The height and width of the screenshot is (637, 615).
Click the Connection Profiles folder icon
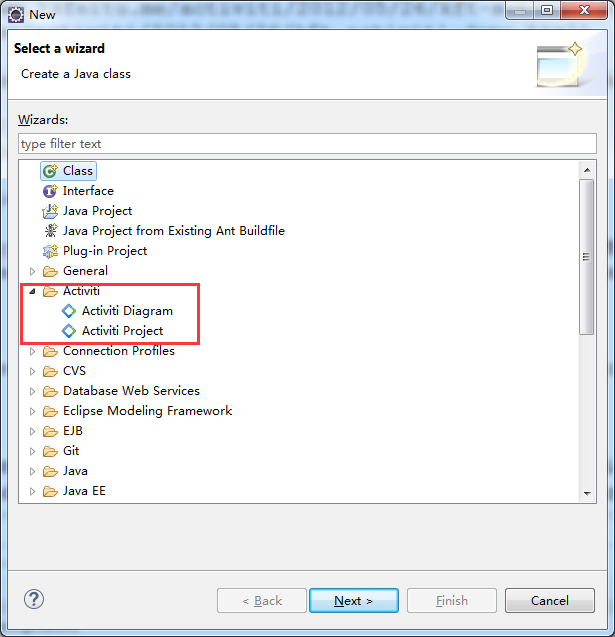[x=50, y=351]
